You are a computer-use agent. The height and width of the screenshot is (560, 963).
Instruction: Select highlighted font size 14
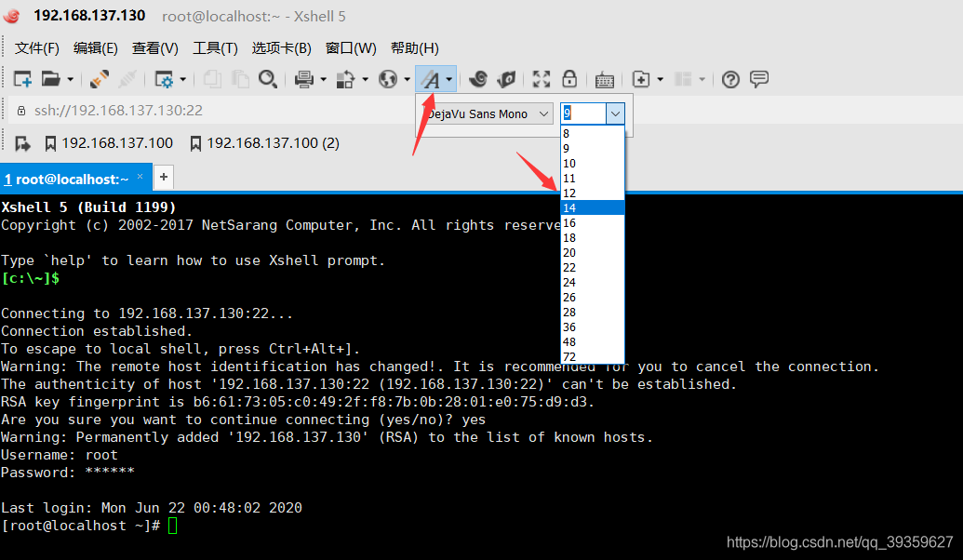pyautogui.click(x=592, y=207)
